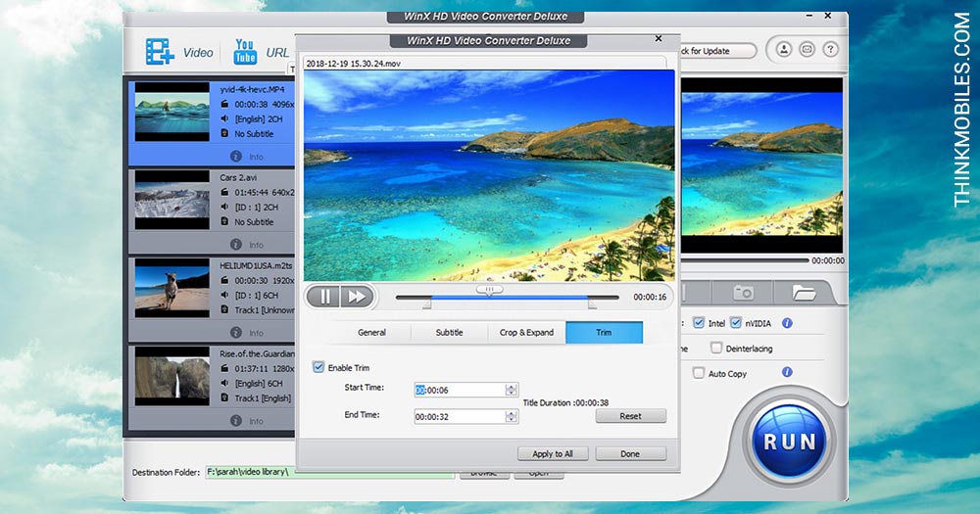Close the trim dialog window
Viewport: 980px width, 514px height.
[x=659, y=39]
